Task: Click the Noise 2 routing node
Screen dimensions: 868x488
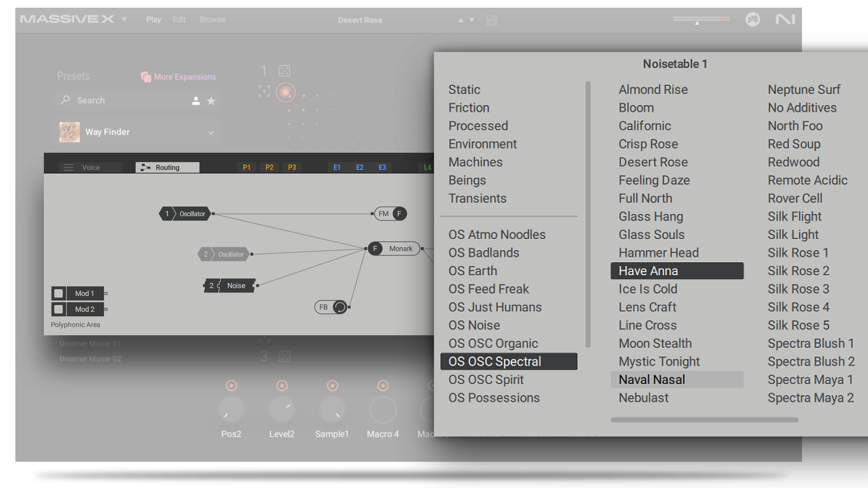Action: (x=230, y=286)
